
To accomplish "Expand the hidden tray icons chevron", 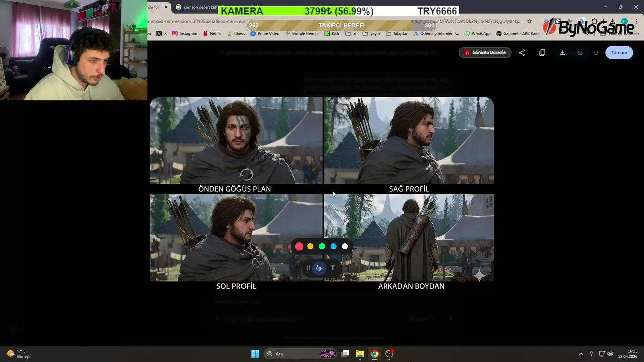I will (580, 354).
